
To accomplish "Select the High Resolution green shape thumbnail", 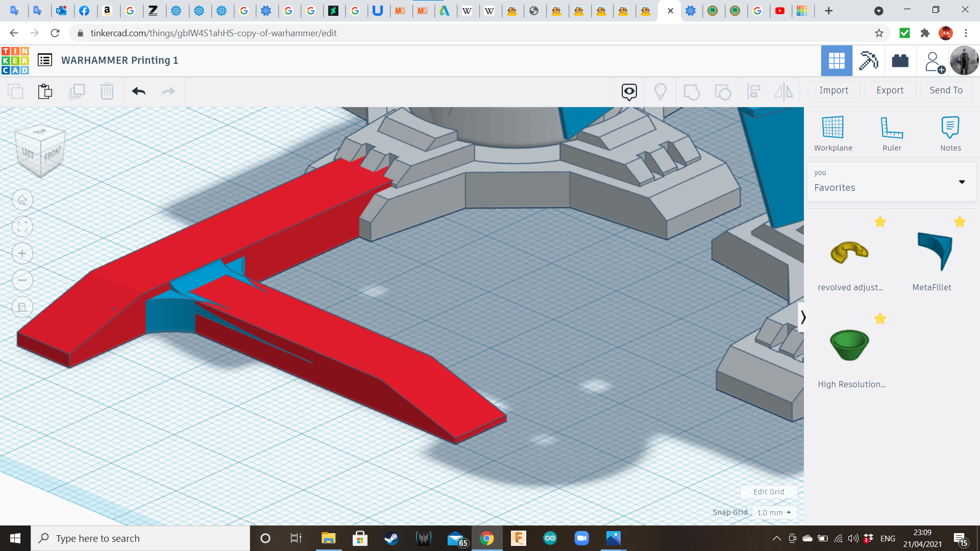I will [849, 345].
